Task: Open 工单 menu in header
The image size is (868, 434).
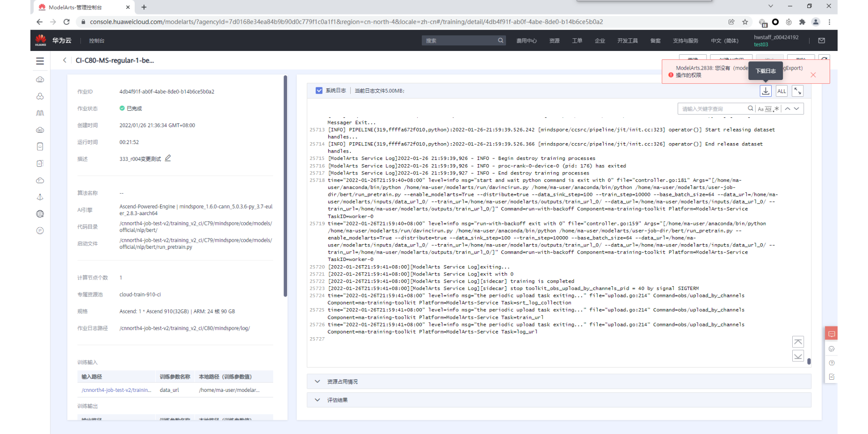Action: 577,41
